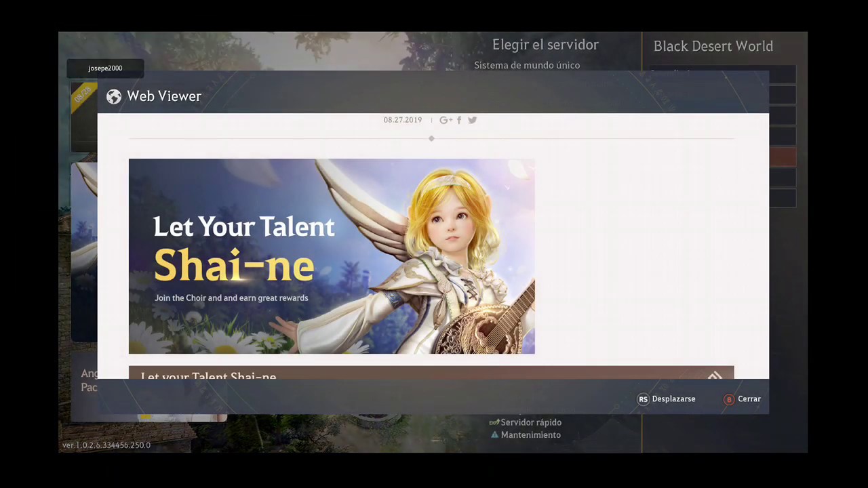Share article via Twitter icon

pyautogui.click(x=472, y=120)
